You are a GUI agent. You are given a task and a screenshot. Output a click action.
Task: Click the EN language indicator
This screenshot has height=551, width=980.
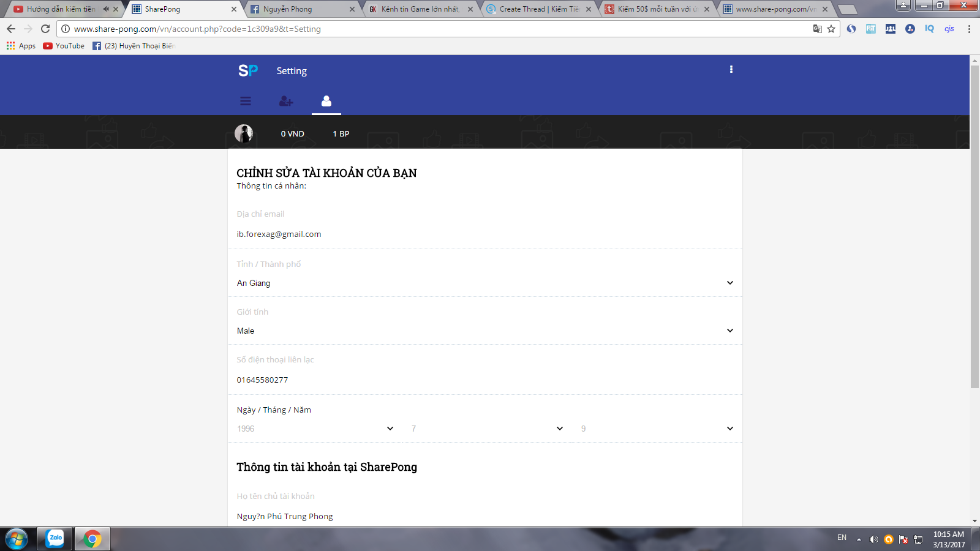coord(842,538)
